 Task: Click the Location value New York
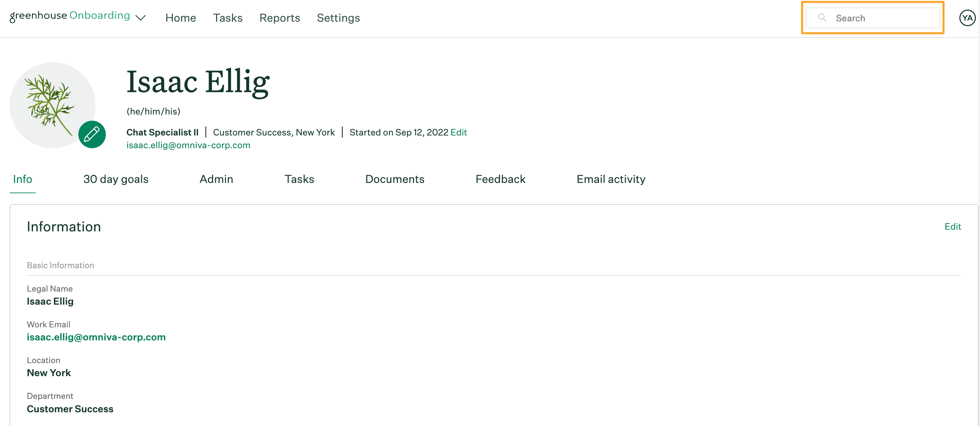(49, 373)
